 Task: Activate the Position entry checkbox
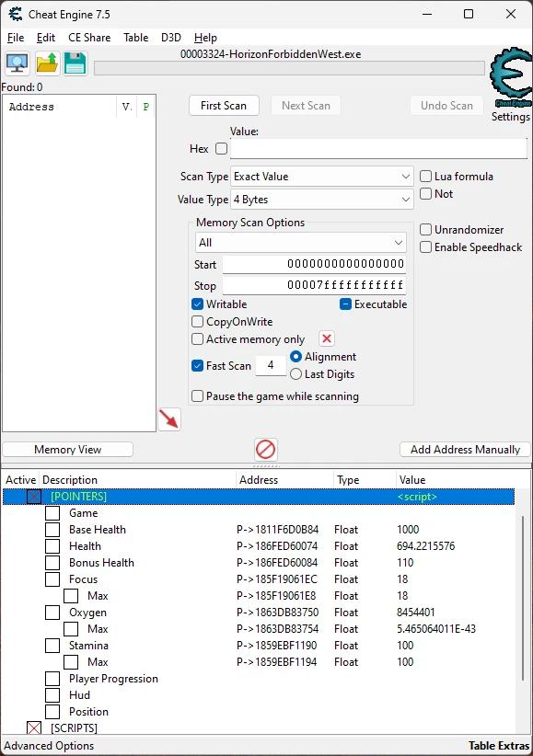[52, 712]
